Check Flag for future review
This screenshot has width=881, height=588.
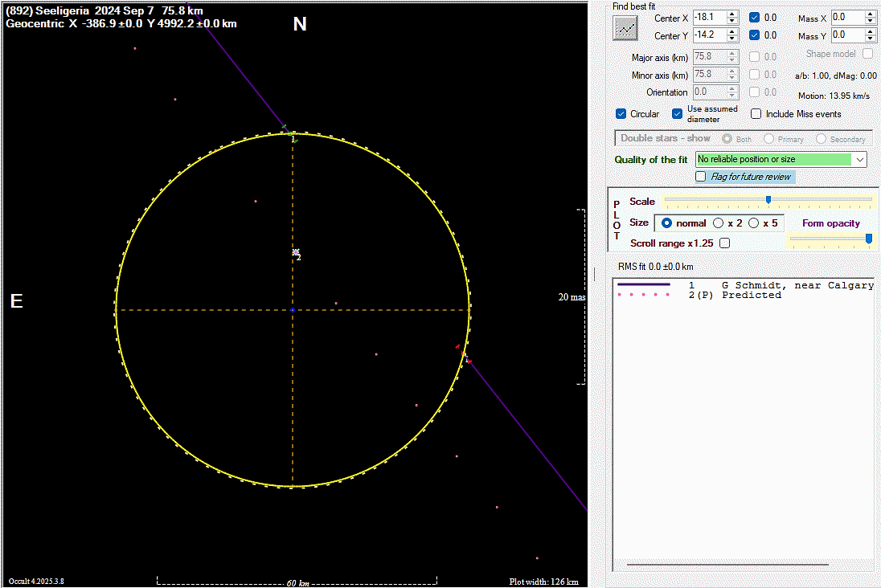pos(701,177)
